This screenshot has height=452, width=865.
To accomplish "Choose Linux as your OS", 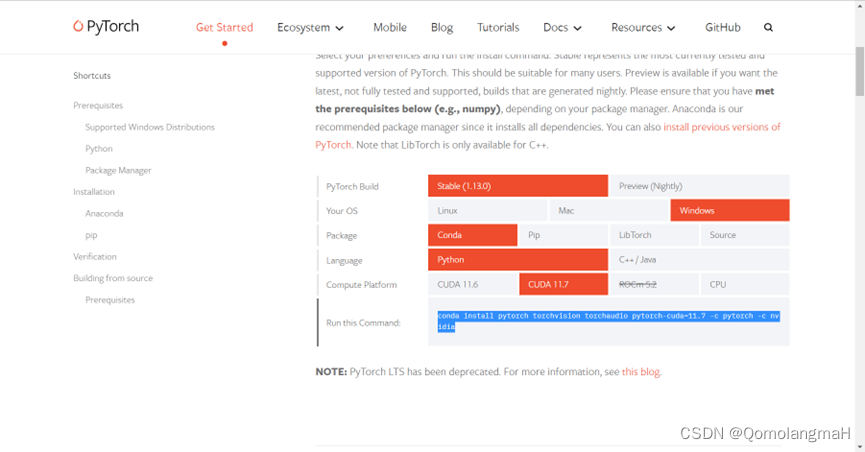I will 488,210.
